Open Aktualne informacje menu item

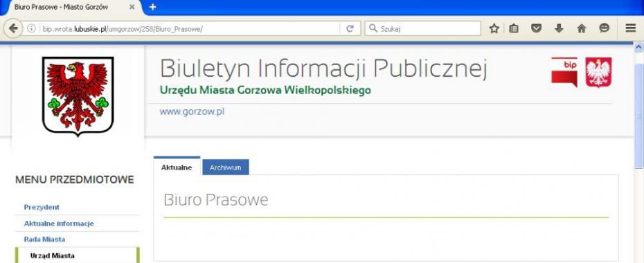[x=59, y=224]
